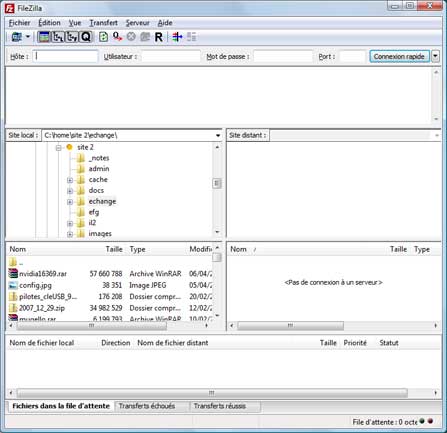This screenshot has height=433, width=447.
Task: Sort local files by Nom column
Action: point(17,249)
